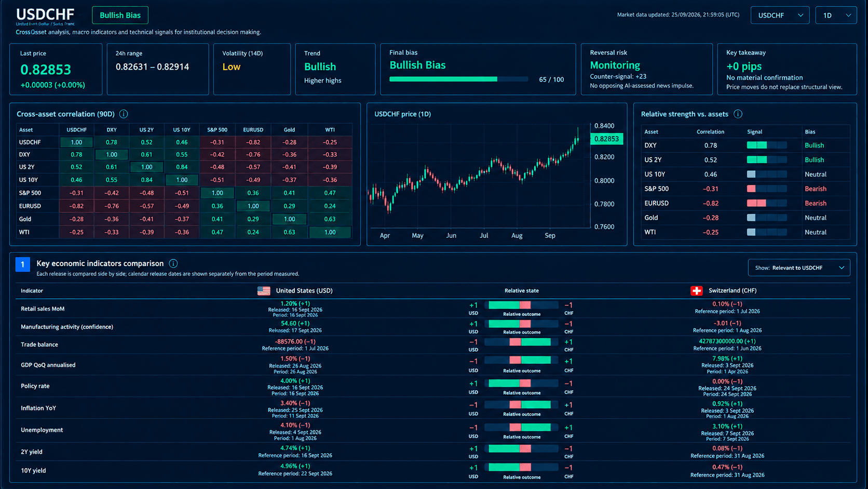868x489 pixels.
Task: Click the Trend Bullish card text
Action: tap(320, 67)
